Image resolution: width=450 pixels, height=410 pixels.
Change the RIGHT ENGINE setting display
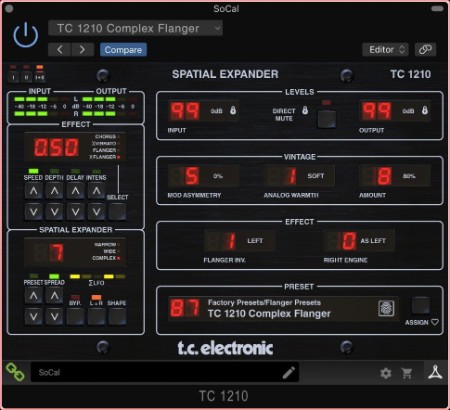359,241
